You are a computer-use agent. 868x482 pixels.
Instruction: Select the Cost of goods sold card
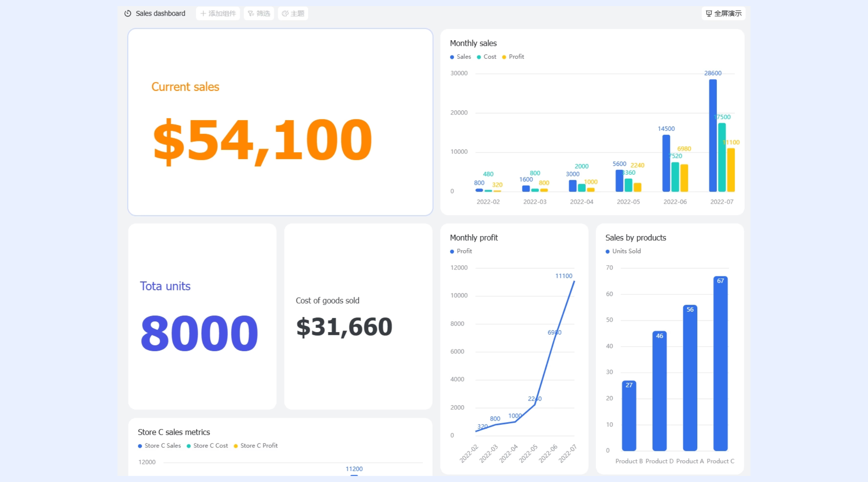tap(358, 317)
